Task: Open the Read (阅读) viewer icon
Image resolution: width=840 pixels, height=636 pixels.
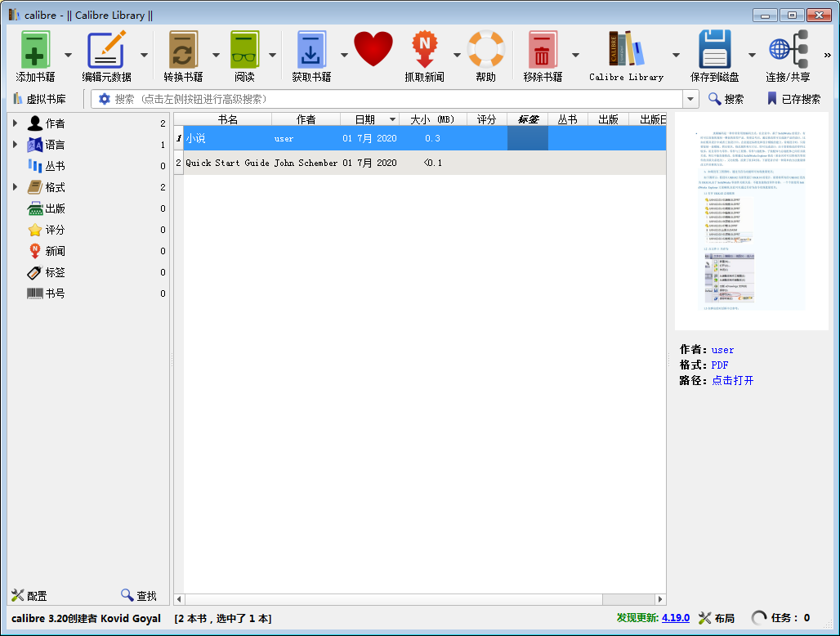Action: click(244, 50)
